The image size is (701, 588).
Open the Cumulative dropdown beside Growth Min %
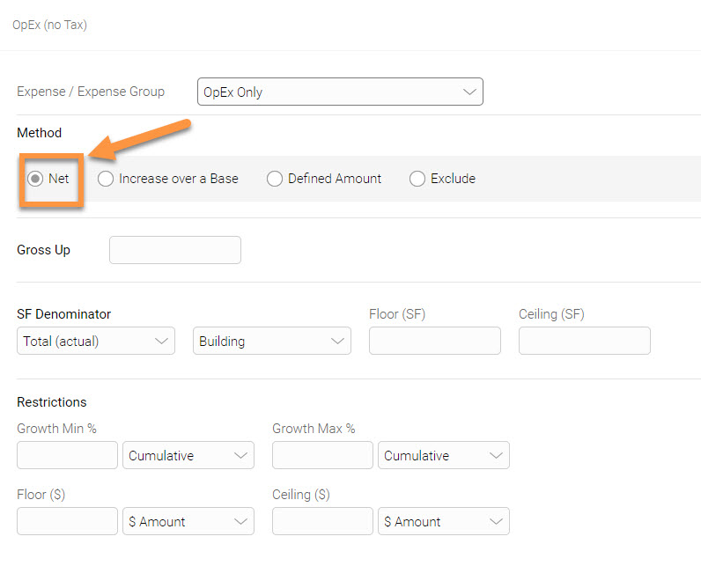click(x=188, y=455)
